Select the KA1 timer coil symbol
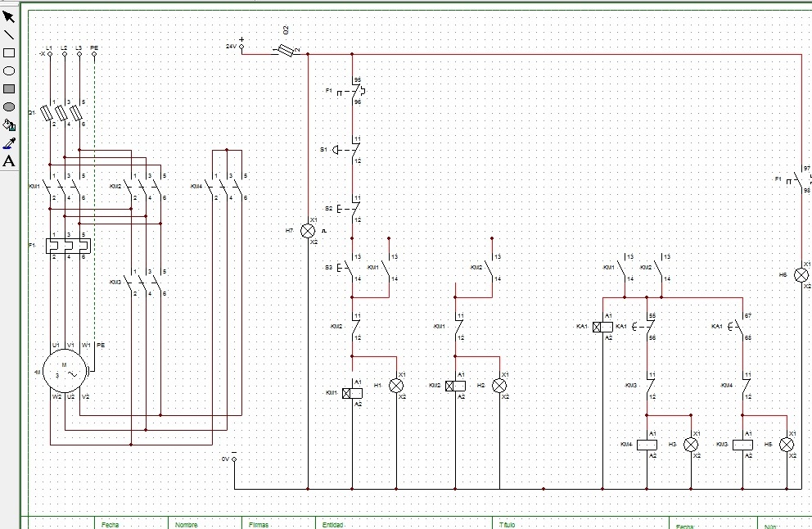The image size is (812, 529). pyautogui.click(x=602, y=327)
